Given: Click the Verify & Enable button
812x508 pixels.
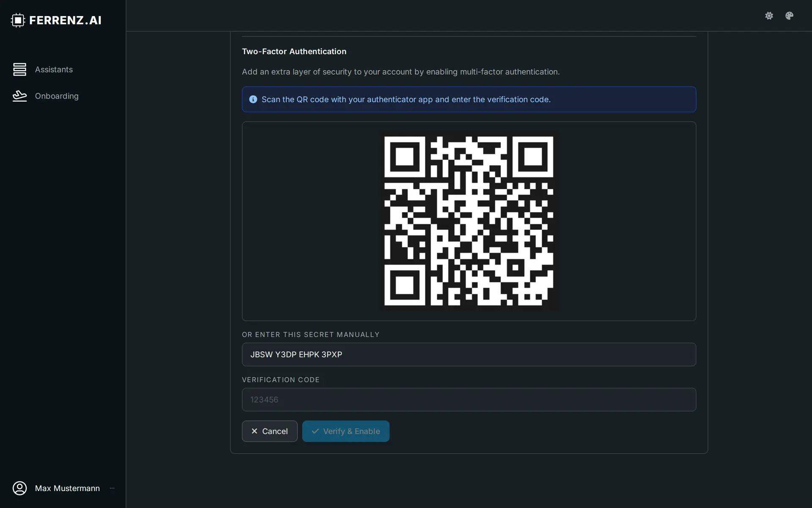Looking at the screenshot, I should tap(346, 431).
